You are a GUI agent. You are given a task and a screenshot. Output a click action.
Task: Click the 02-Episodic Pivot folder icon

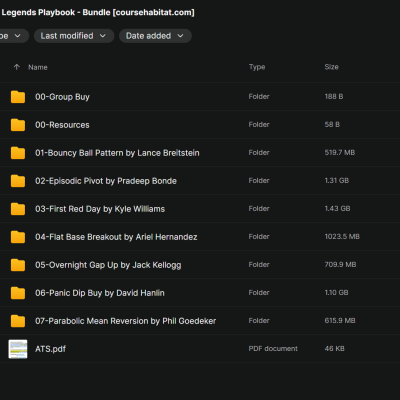click(x=18, y=181)
